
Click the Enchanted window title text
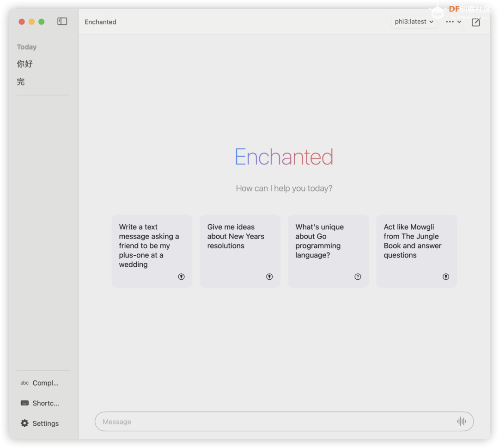pyautogui.click(x=100, y=22)
